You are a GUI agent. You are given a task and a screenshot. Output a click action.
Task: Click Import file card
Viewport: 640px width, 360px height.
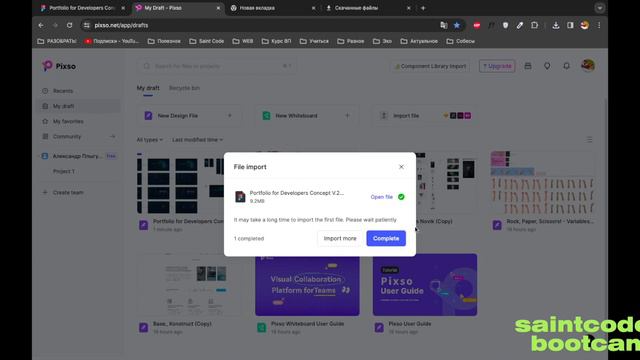[424, 116]
